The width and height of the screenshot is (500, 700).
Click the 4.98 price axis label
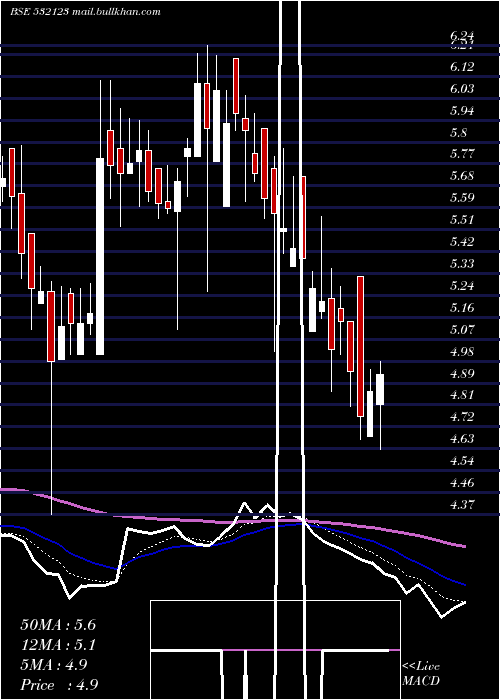coord(462,351)
